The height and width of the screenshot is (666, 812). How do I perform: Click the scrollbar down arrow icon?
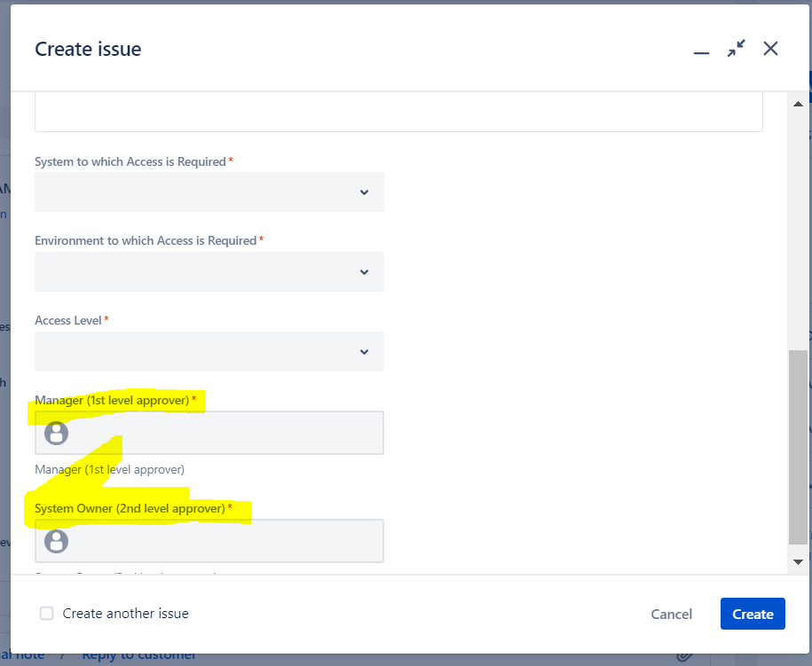(797, 560)
